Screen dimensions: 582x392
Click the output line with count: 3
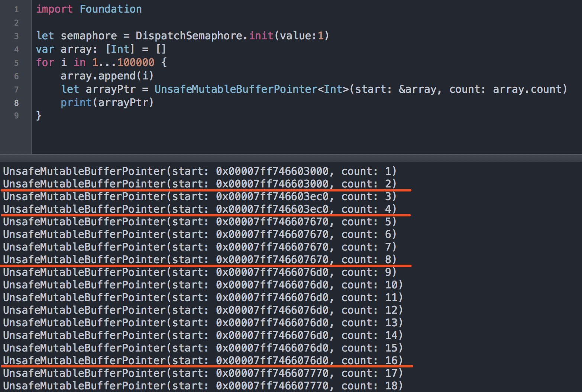200,196
